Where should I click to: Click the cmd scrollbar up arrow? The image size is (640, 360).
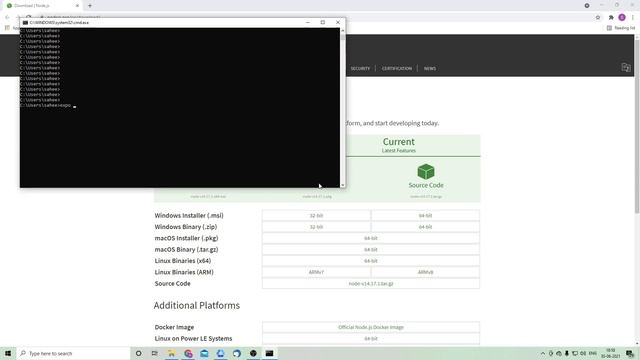point(342,31)
